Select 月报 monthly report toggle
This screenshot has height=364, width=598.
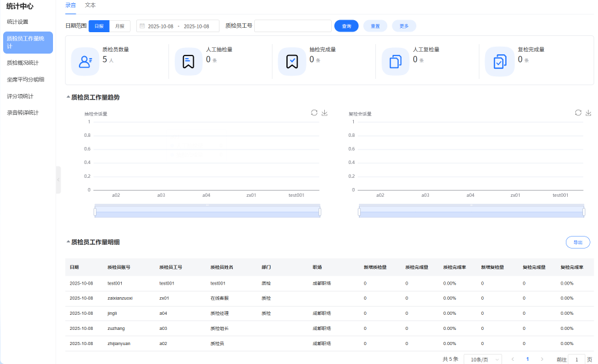(x=120, y=26)
